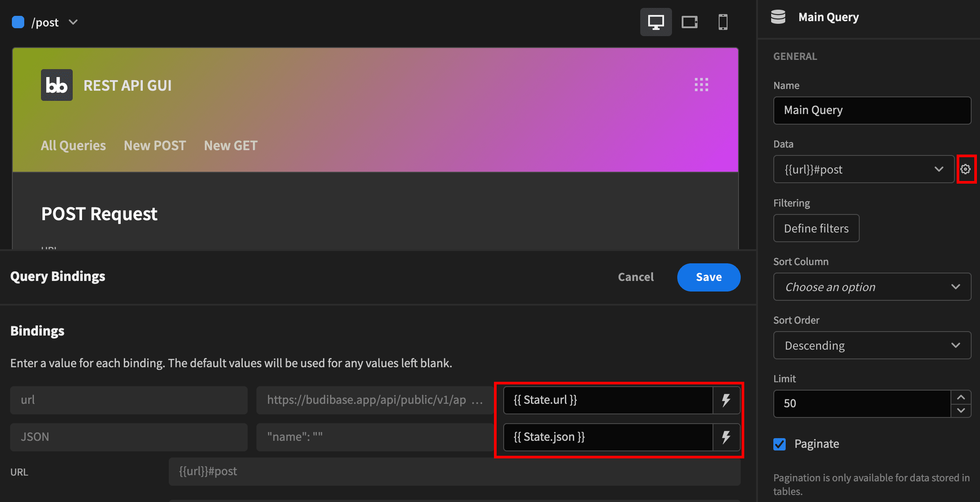980x502 pixels.
Task: Cancel the query bindings drawer
Action: click(635, 277)
